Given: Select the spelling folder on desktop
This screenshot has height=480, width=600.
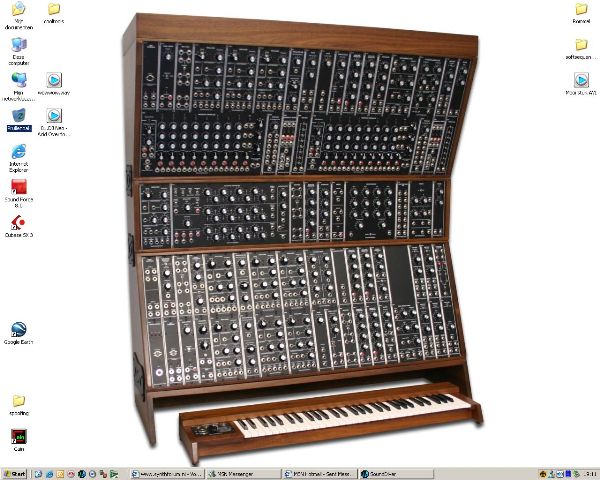Looking at the screenshot, I should pos(19,405).
